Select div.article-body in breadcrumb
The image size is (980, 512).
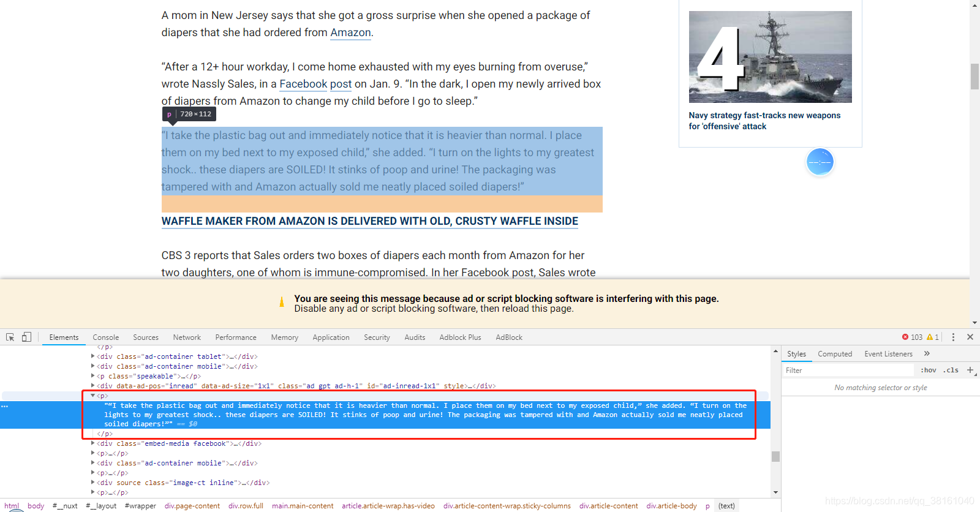(671, 506)
